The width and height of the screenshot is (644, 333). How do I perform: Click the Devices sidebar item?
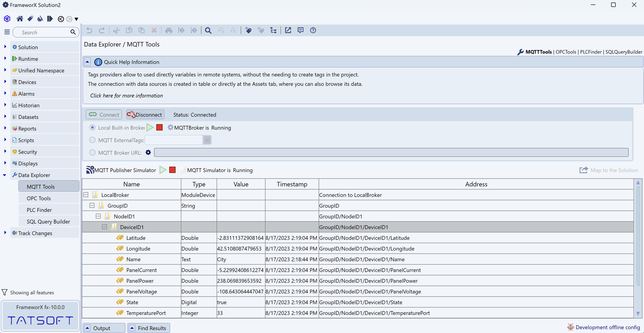coord(44,82)
